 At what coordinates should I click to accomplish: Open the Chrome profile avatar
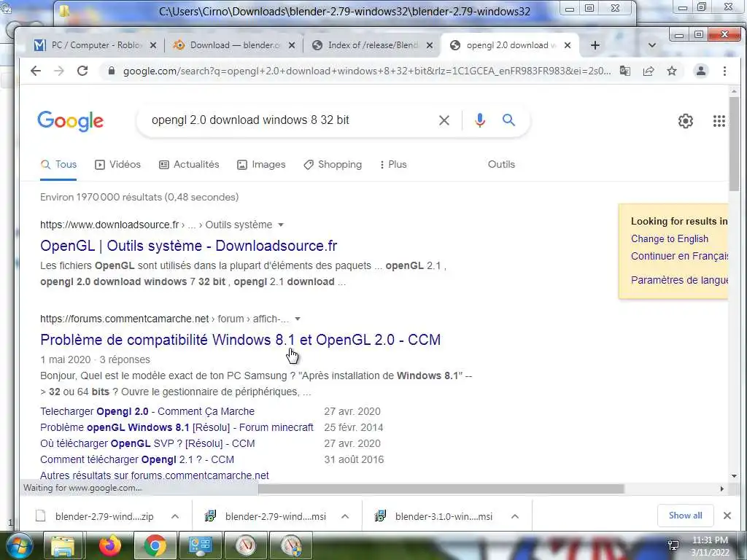tap(701, 71)
